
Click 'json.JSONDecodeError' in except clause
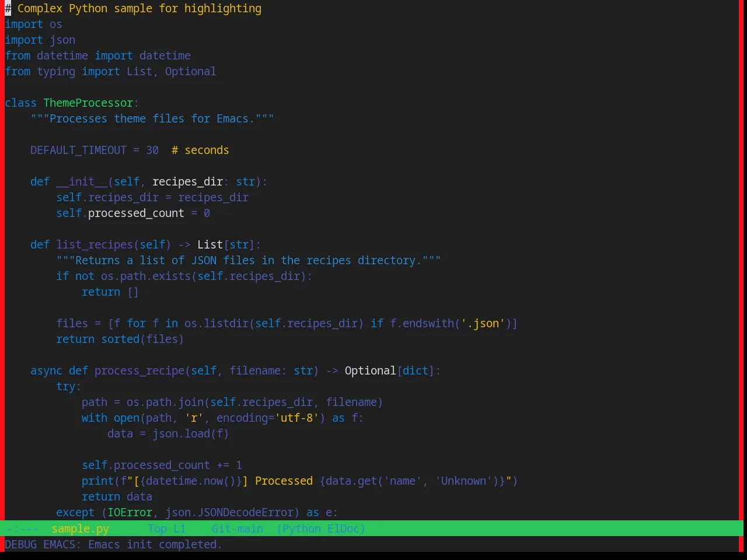coord(229,512)
